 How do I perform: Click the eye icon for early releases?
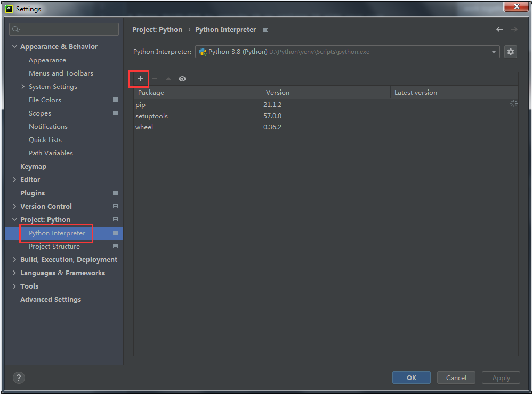(182, 79)
